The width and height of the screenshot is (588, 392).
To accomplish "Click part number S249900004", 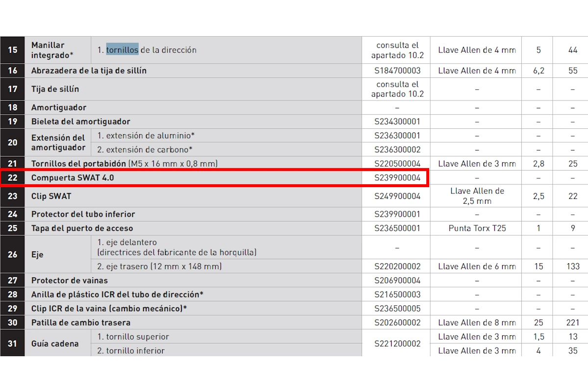I will click(x=397, y=196).
